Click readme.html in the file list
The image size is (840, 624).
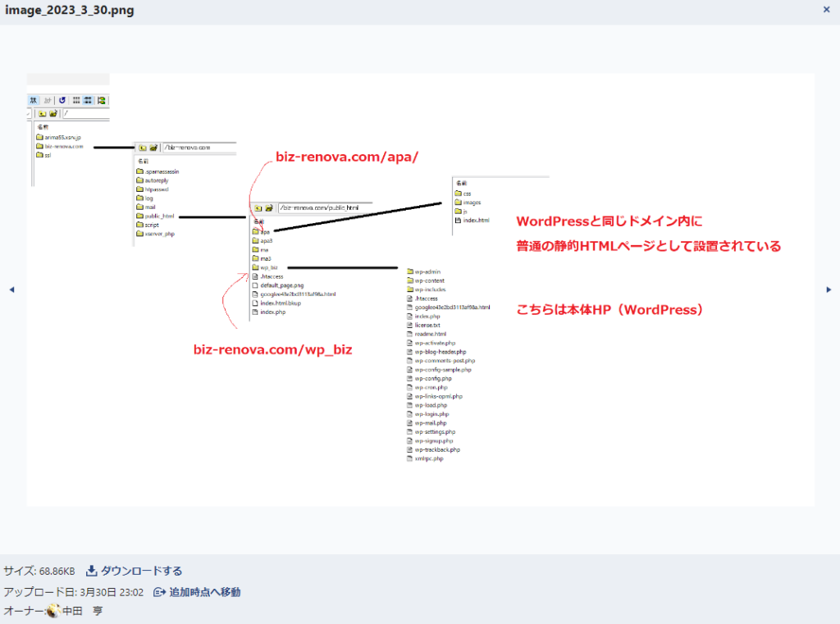point(427,334)
